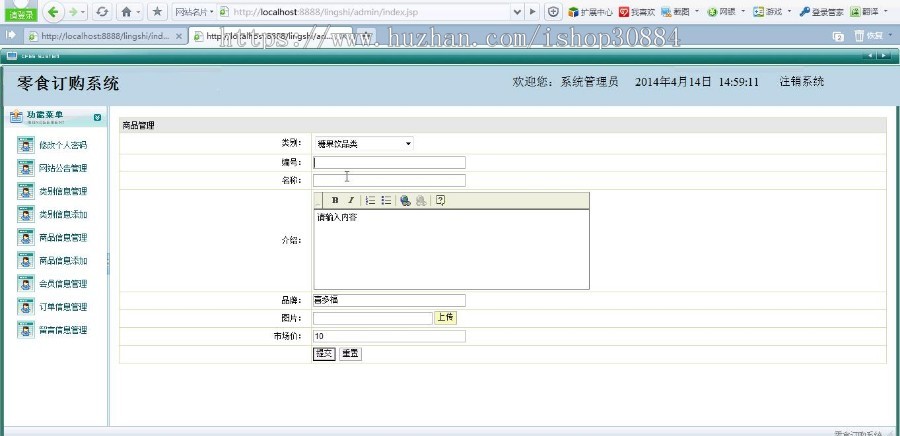This screenshot has width=900, height=436.
Task: Open 修改个人密码 menu item
Action: (x=63, y=145)
